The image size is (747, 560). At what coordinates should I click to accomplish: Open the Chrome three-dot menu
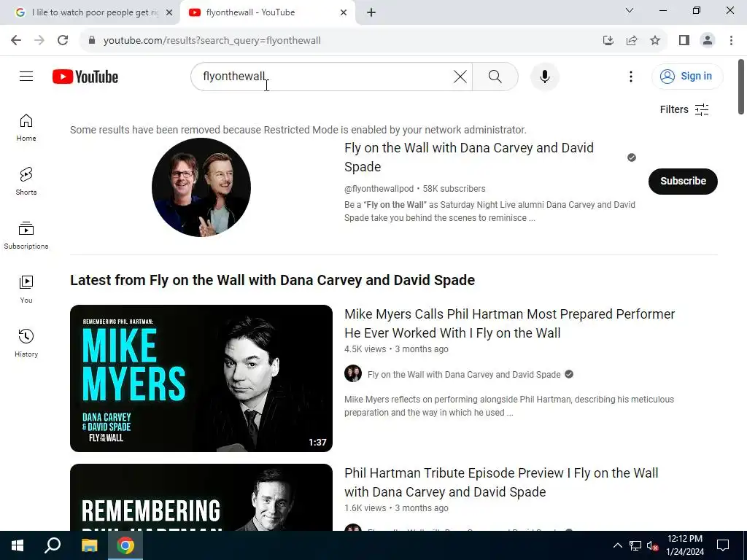tap(731, 41)
